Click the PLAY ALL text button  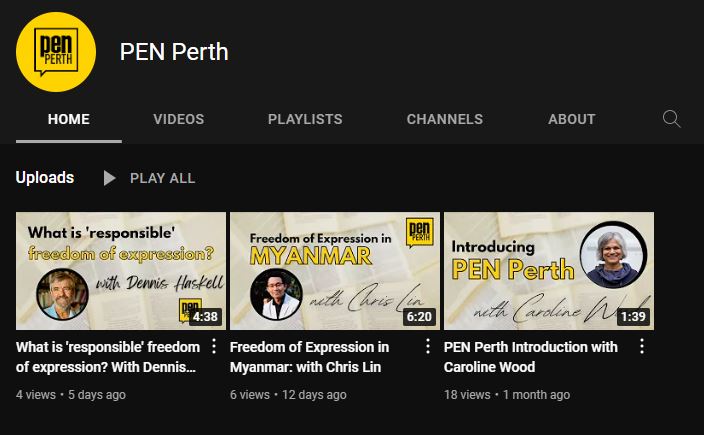[x=163, y=178]
